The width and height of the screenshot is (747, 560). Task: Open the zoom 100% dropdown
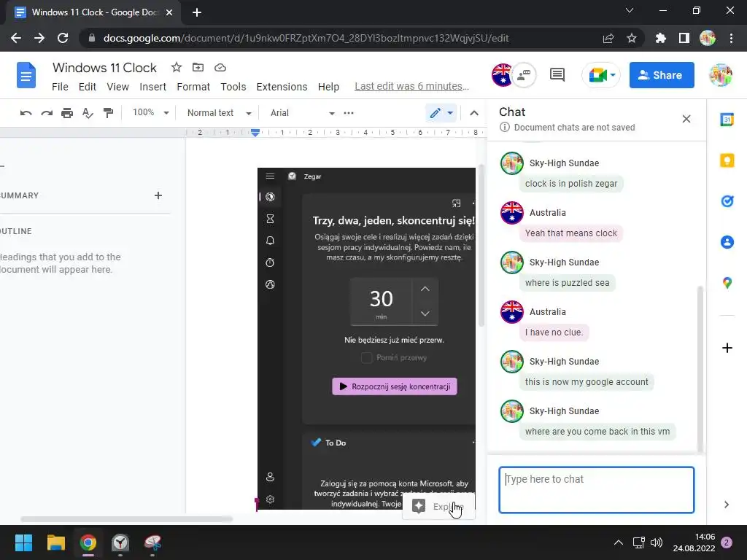150,113
